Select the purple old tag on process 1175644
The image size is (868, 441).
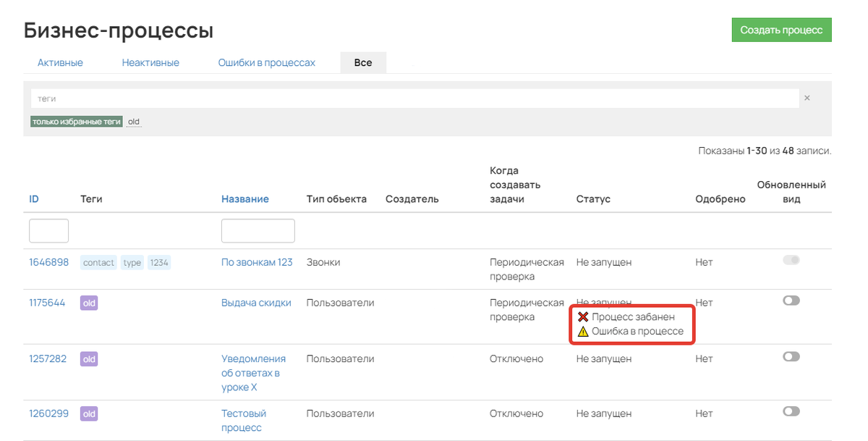[x=89, y=303]
